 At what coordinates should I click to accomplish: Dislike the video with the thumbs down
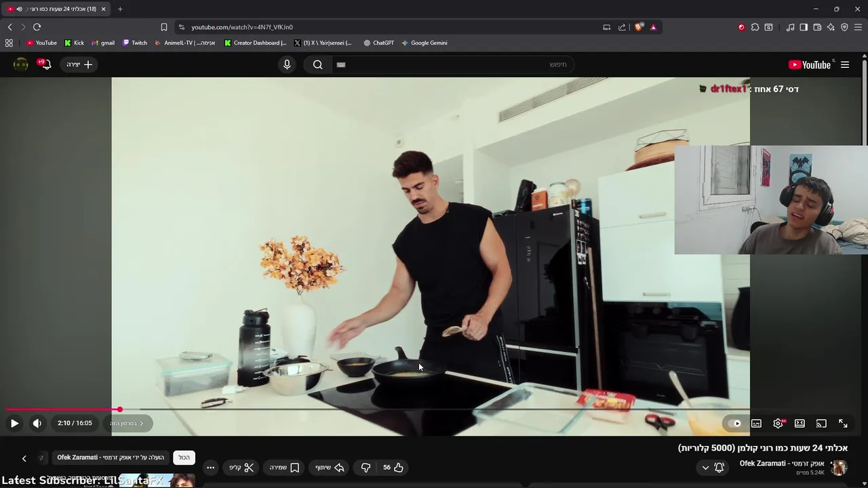coord(366,467)
